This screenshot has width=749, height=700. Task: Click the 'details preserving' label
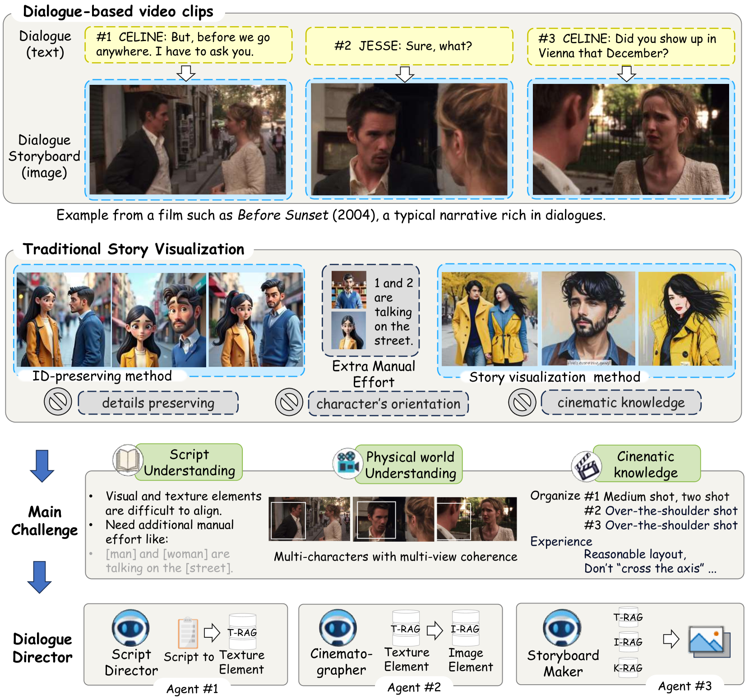coord(158,403)
